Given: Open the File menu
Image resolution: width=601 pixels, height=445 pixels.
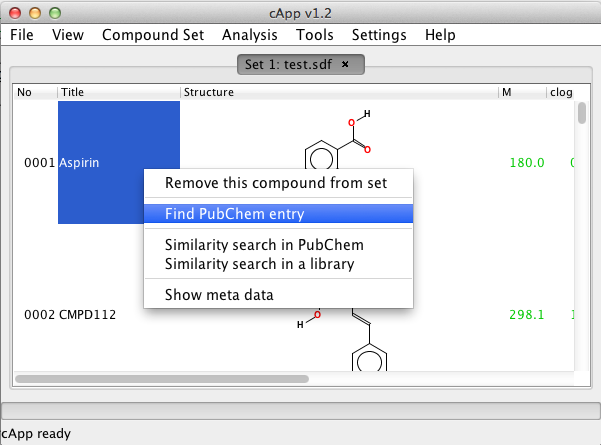Looking at the screenshot, I should click(x=21, y=35).
